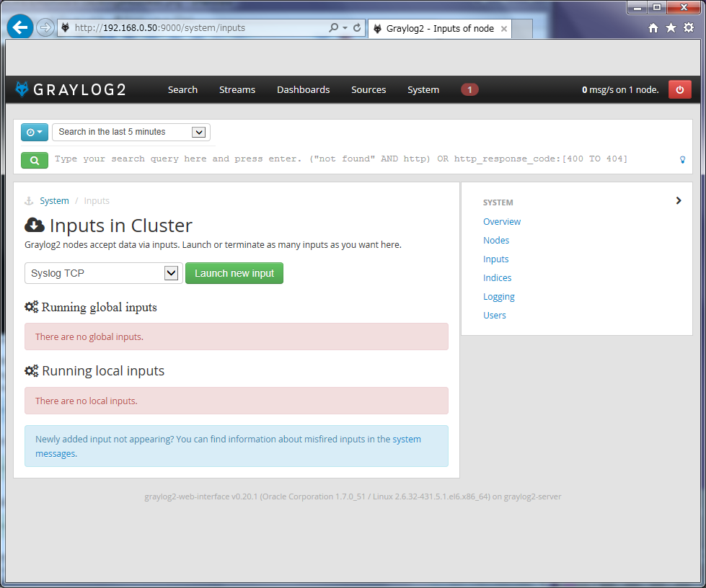Open the browser home icon
Screen dimensions: 706x588
653,28
